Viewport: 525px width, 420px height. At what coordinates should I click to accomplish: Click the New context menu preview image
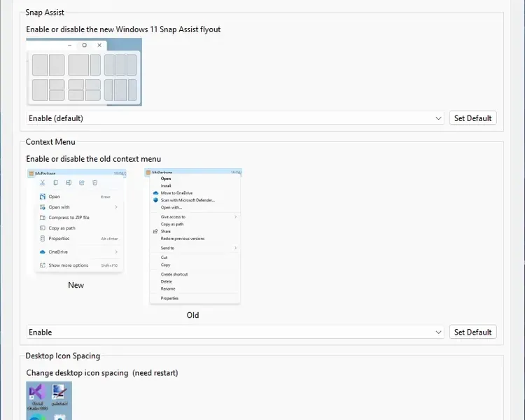pos(76,221)
